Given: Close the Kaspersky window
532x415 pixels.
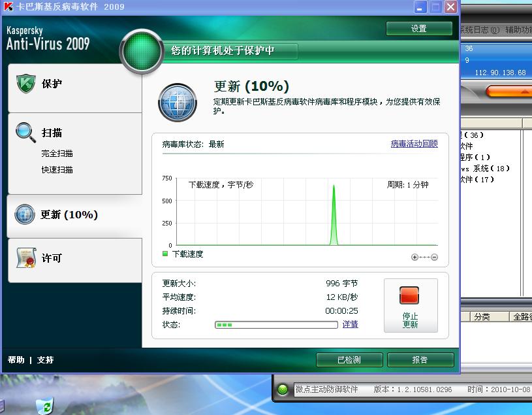Looking at the screenshot, I should [x=450, y=7].
